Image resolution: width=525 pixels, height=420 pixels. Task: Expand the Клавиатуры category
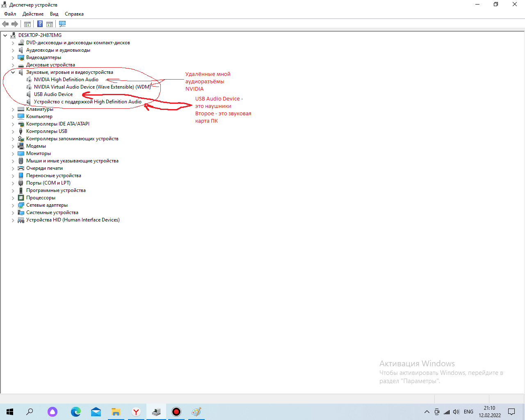coord(13,109)
